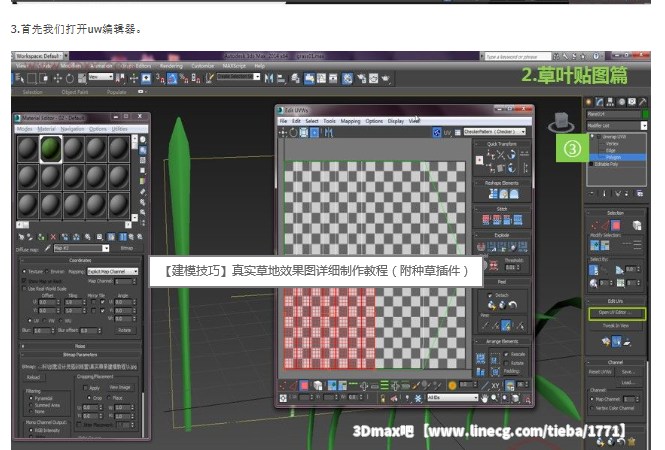665x450 pixels.
Task: Select the Texture radio button
Action: pyautogui.click(x=24, y=271)
